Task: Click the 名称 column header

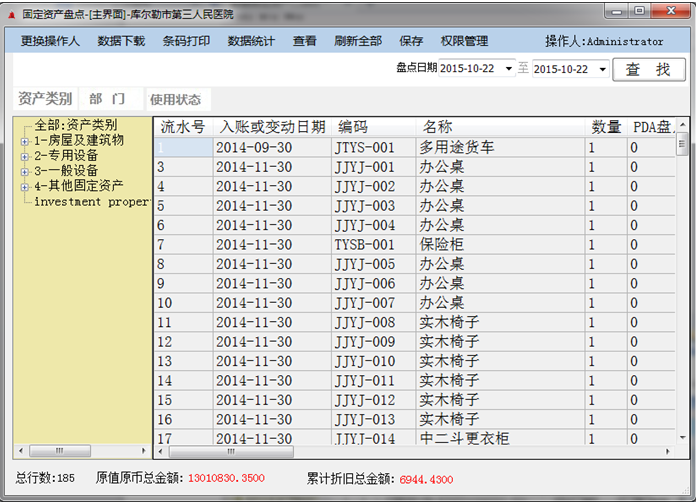Action: click(500, 127)
